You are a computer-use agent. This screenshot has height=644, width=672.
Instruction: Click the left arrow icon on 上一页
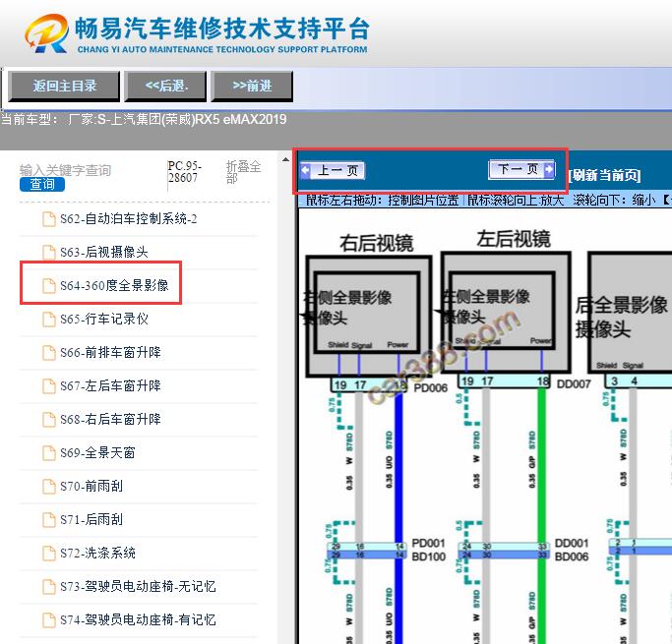point(305,170)
